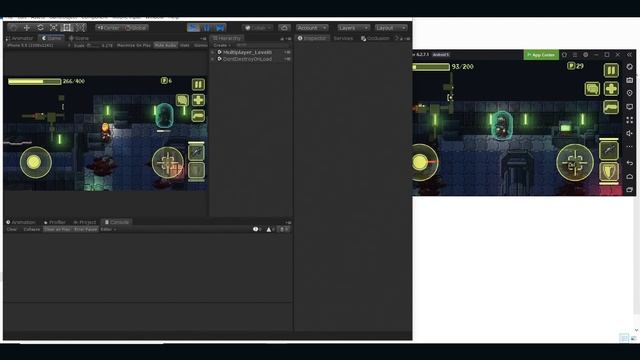Image resolution: width=640 pixels, height=360 pixels.
Task: Toggle Console Collapse
Action: coord(31,229)
